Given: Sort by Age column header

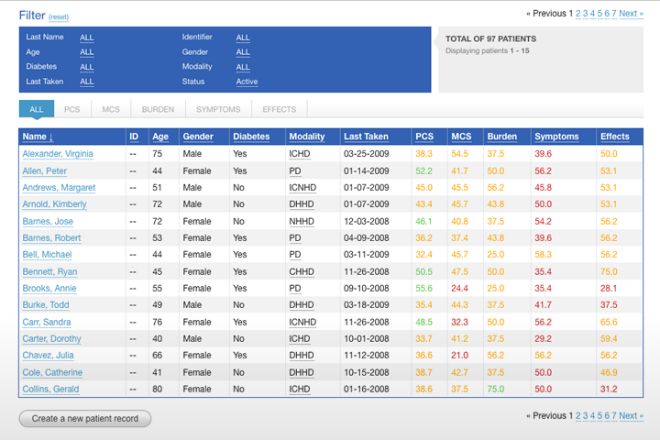Looking at the screenshot, I should 160,136.
